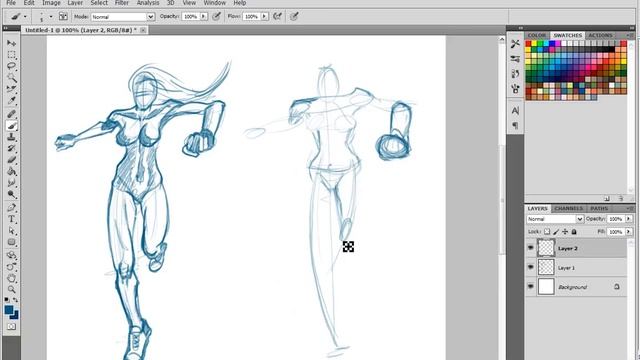Select the History Brush tool
This screenshot has height=360, width=640.
pos(11,149)
